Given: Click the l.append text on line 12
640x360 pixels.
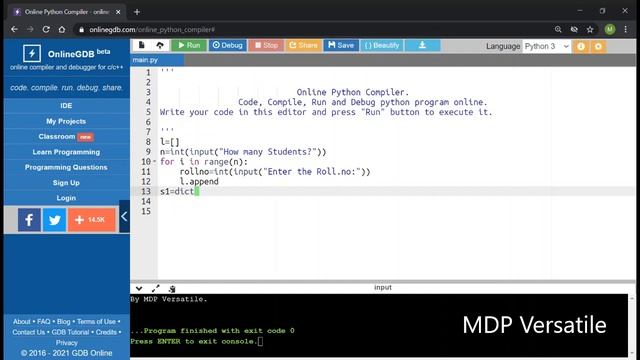Looking at the screenshot, I should point(199,182).
